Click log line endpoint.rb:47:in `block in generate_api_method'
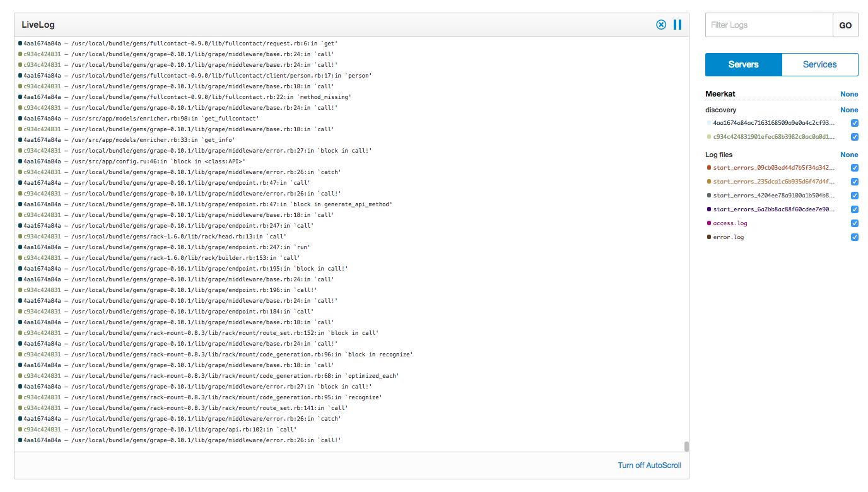868x492 pixels. (206, 204)
